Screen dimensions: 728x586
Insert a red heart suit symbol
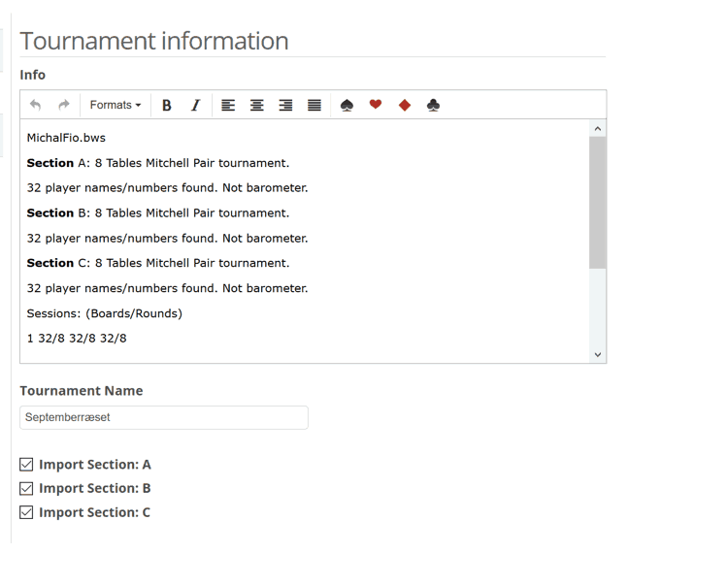click(376, 105)
